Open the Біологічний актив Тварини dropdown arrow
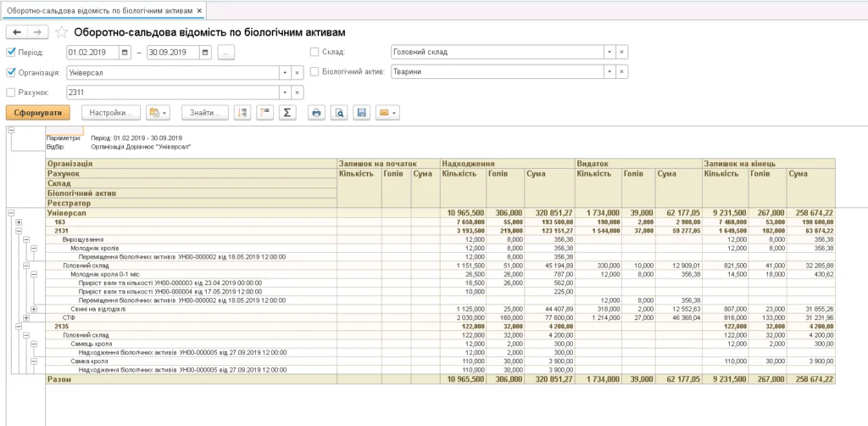 tap(609, 72)
